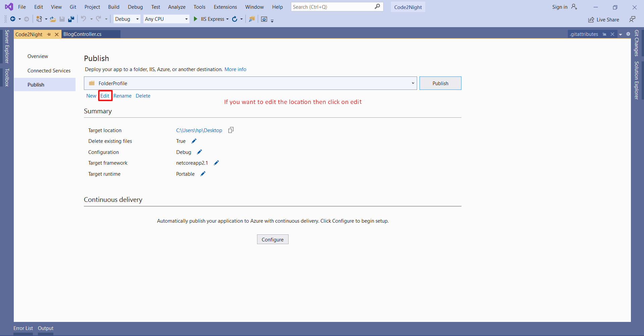Click the Undo arrow icon
Image resolution: width=644 pixels, height=336 pixels.
84,19
